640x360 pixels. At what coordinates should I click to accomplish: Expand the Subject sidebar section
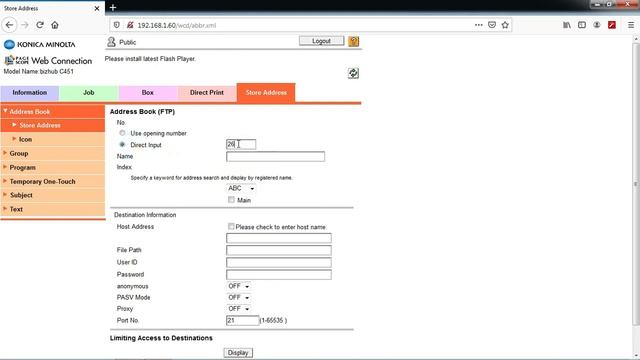point(53,195)
